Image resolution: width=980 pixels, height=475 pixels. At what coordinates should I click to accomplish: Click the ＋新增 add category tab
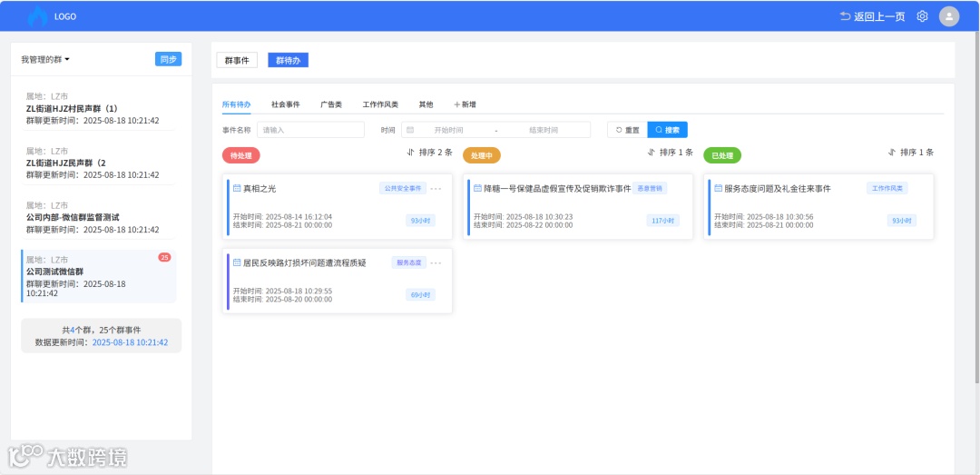point(465,104)
